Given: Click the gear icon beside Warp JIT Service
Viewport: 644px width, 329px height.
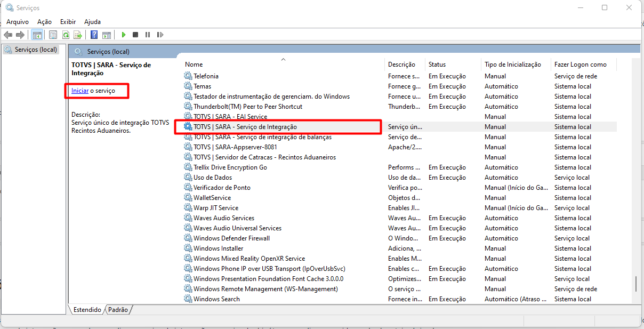Looking at the screenshot, I should 188,208.
